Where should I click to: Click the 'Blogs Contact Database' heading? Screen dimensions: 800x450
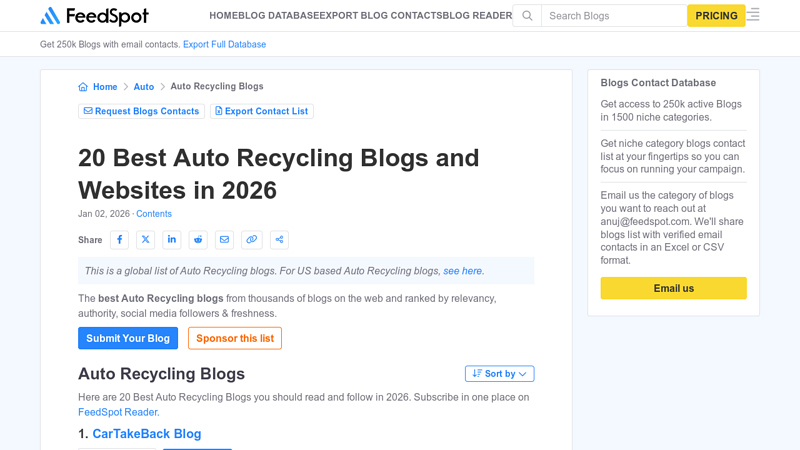658,83
